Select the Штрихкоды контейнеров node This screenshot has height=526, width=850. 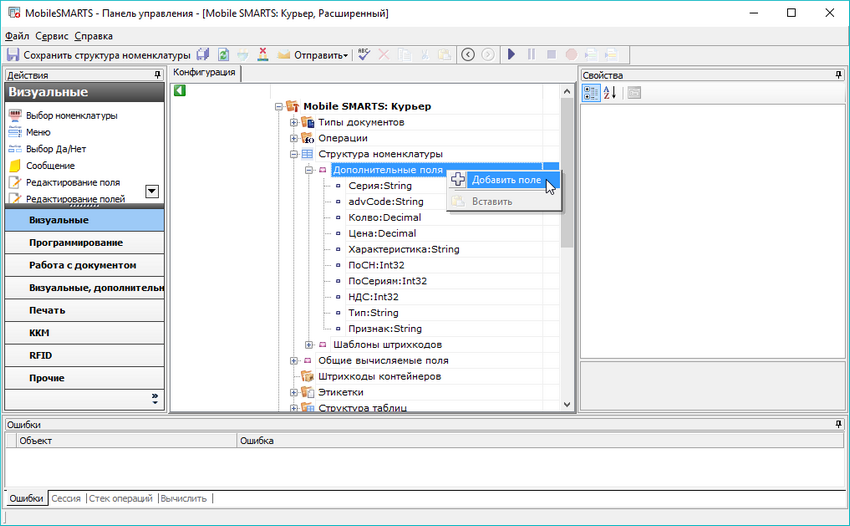pos(379,376)
